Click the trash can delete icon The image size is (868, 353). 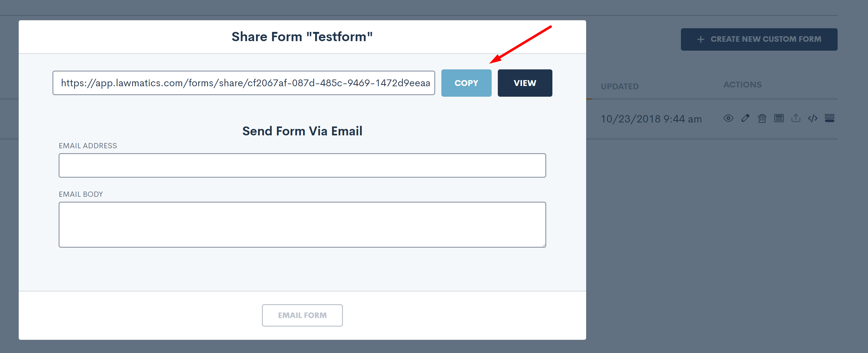[x=762, y=118]
